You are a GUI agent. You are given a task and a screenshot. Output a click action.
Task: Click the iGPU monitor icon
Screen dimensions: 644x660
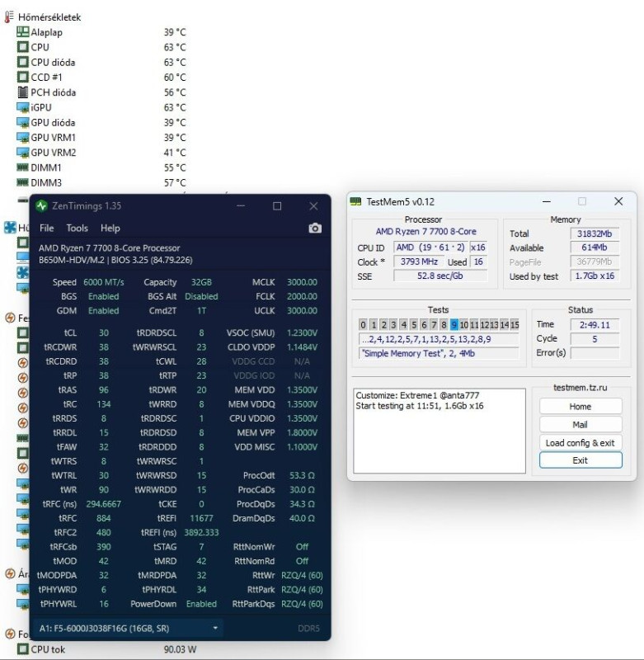[23, 107]
